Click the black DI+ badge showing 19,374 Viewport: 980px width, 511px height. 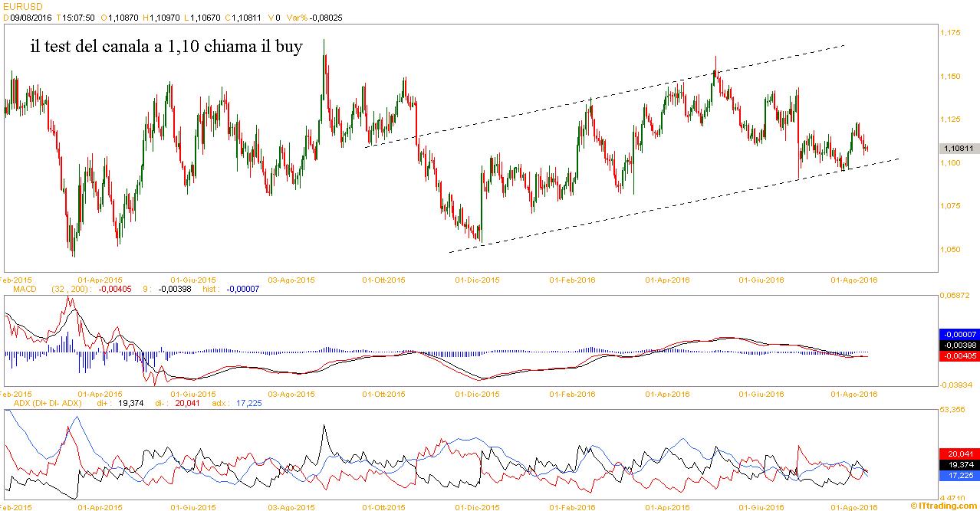pos(959,465)
